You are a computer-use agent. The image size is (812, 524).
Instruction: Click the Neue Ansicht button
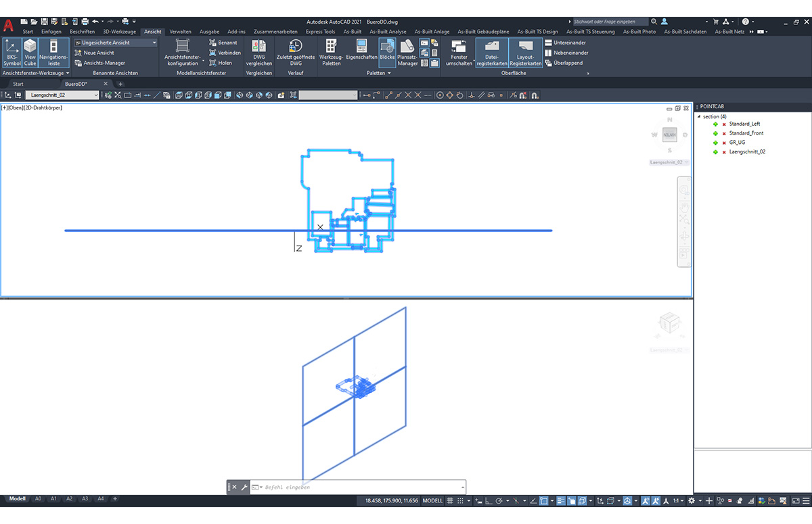pos(94,52)
